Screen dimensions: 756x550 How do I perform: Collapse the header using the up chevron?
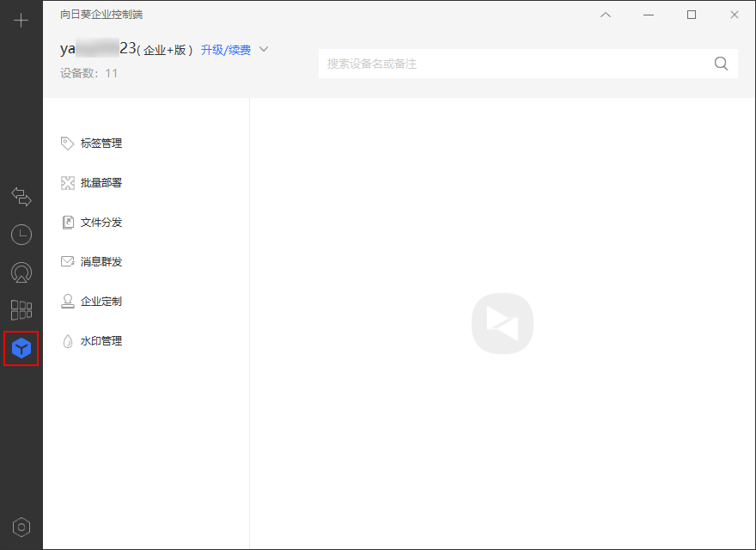click(x=606, y=15)
